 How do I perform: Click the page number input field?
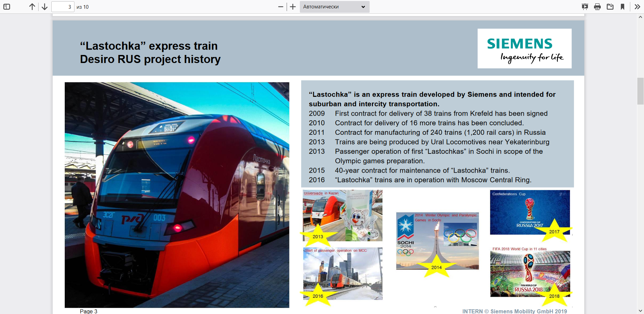coord(63,7)
